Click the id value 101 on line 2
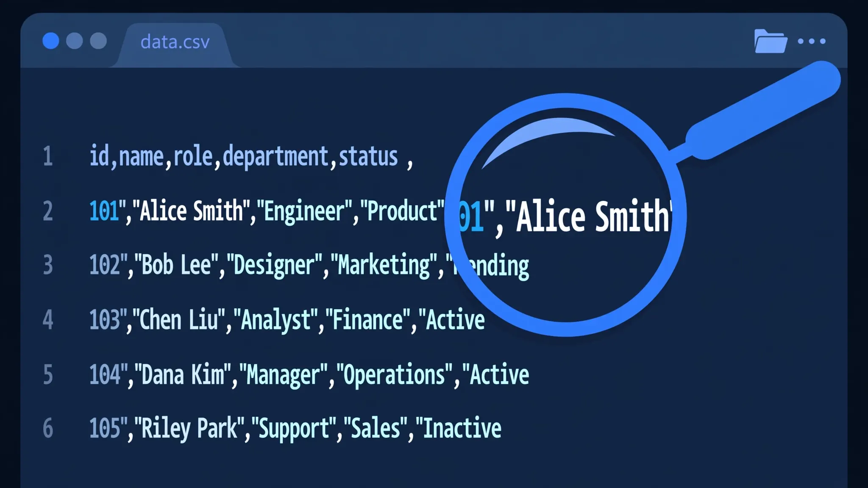868x488 pixels. pyautogui.click(x=104, y=211)
